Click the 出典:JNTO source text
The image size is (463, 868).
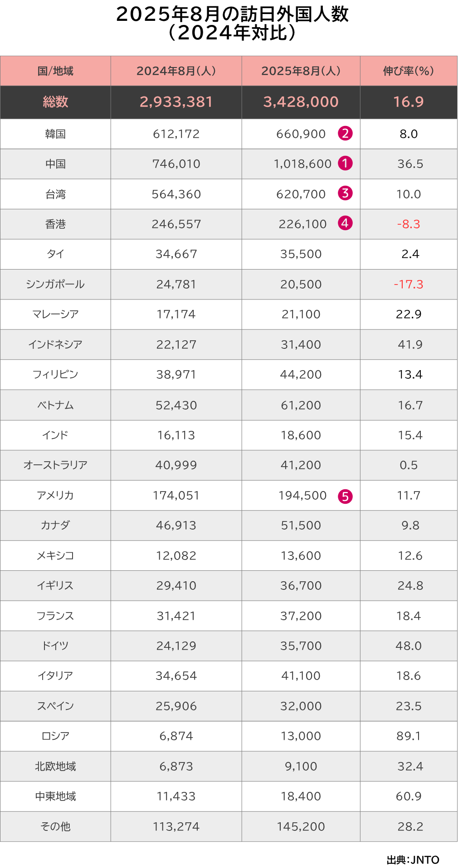pyautogui.click(x=413, y=860)
